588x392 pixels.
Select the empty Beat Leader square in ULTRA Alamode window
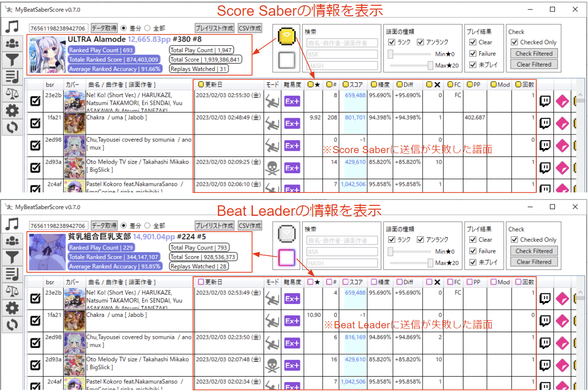point(287,60)
